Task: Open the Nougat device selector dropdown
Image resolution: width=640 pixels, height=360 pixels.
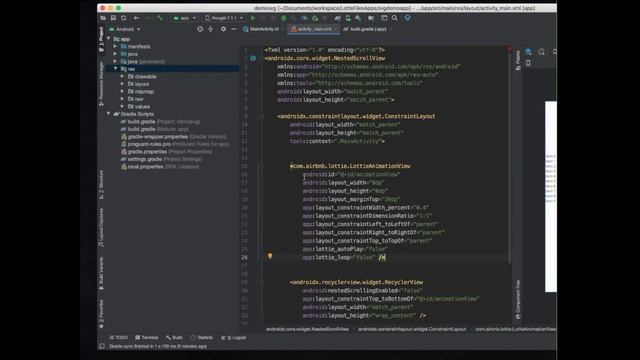Action: pos(224,18)
